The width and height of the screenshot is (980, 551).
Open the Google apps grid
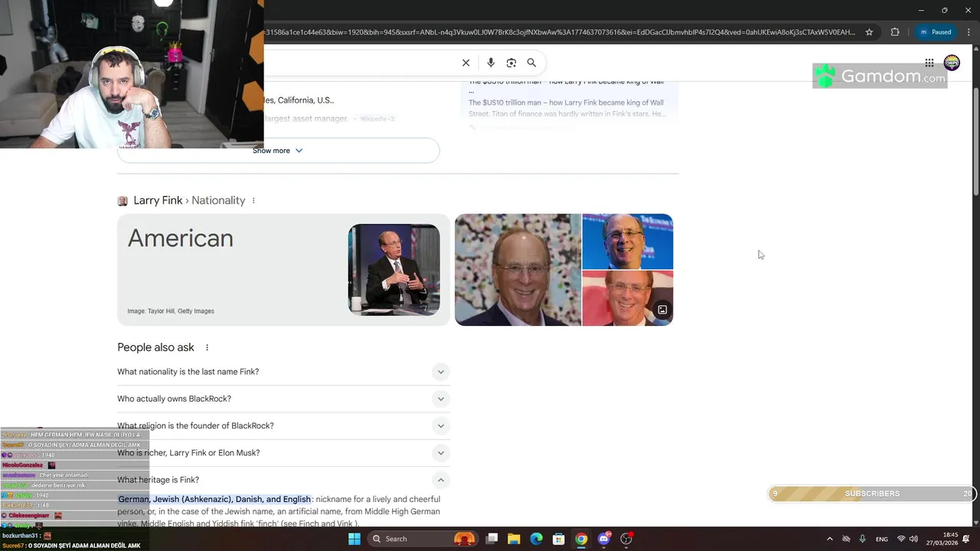click(929, 63)
